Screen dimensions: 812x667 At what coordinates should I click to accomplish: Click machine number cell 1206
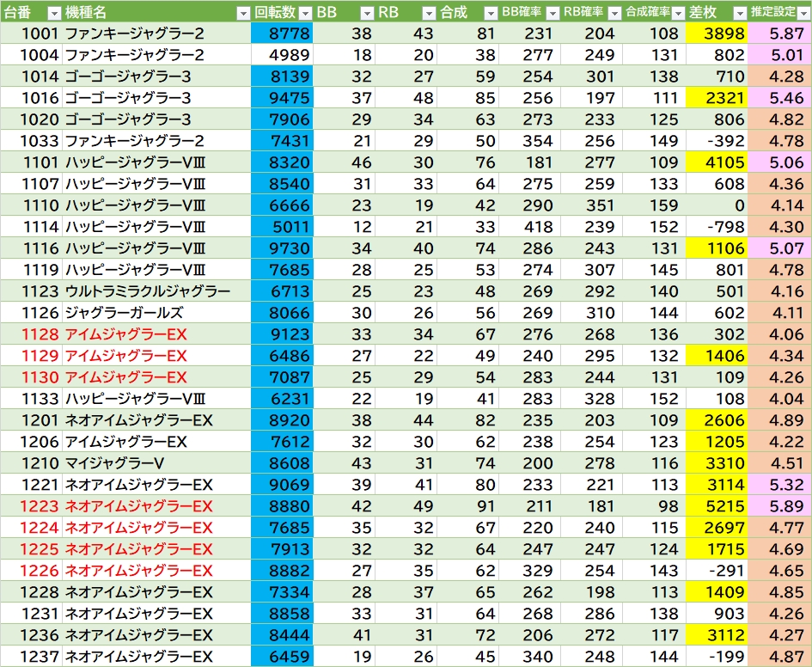tap(31, 442)
